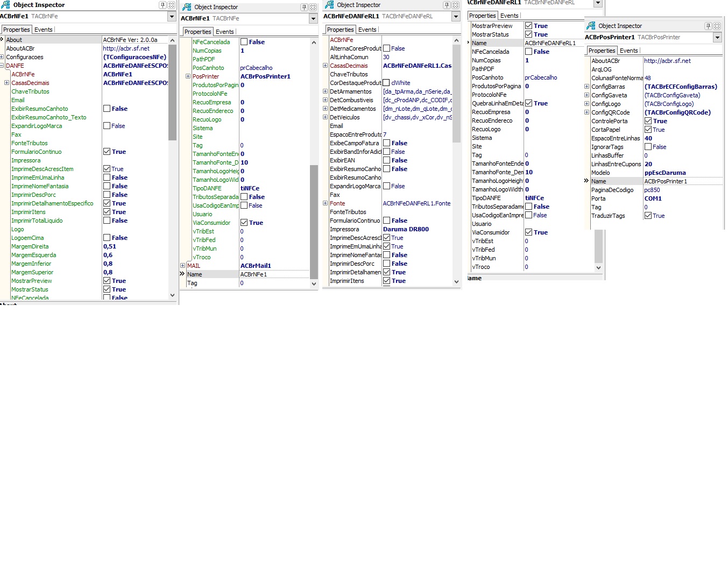The height and width of the screenshot is (561, 728).
Task: Expand the MAIL property node
Action: point(182,266)
